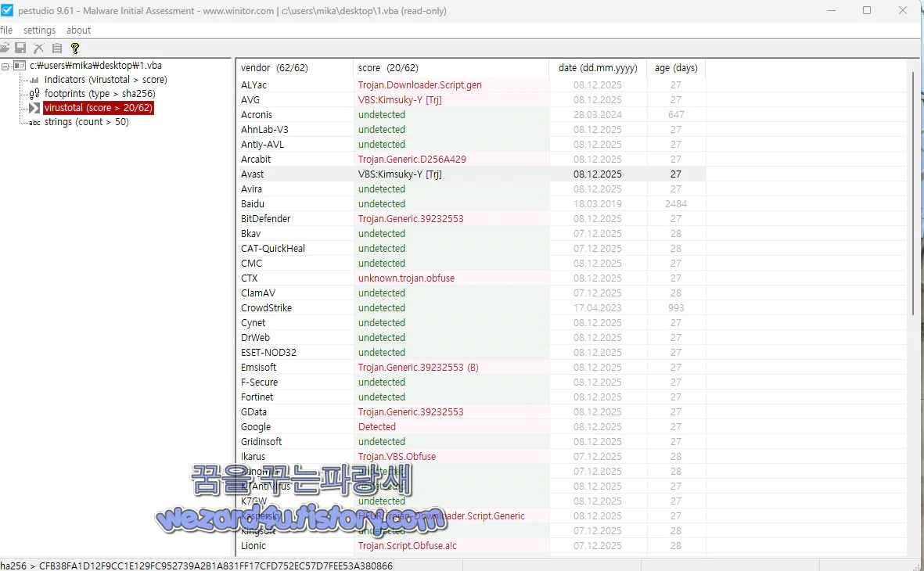Sort results by the age (days) column
The image size is (924, 571).
(676, 67)
